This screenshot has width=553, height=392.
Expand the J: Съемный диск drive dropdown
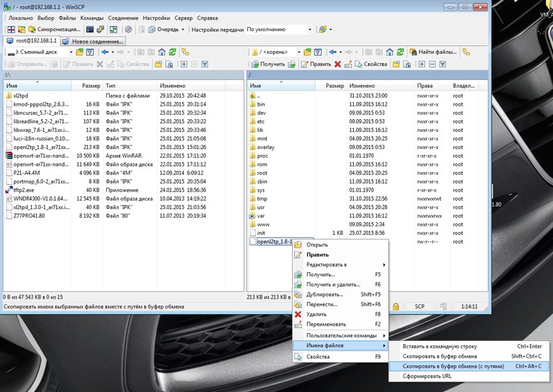71,52
